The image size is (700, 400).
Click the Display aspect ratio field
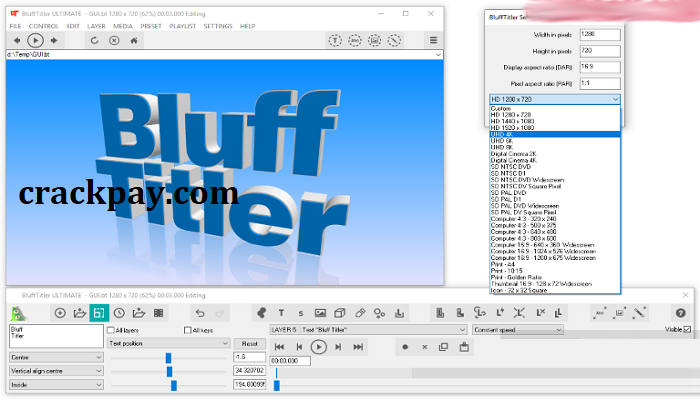(600, 67)
